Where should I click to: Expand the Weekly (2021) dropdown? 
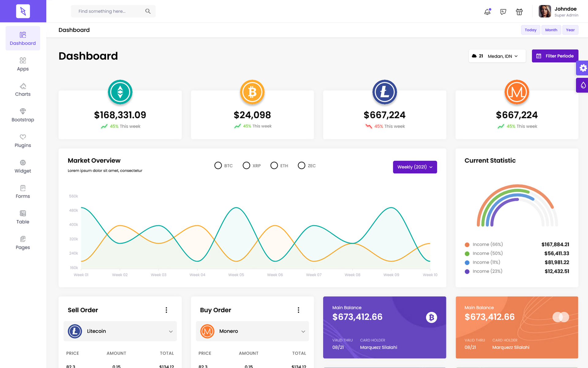415,167
